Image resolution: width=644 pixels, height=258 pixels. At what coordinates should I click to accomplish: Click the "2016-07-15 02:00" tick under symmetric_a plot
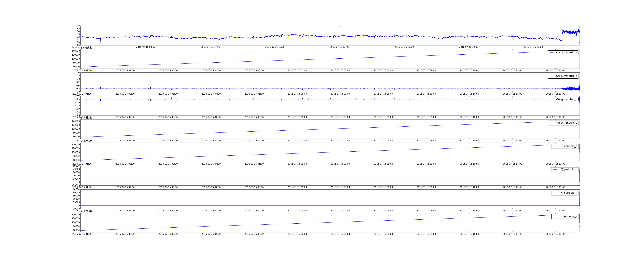click(125, 70)
